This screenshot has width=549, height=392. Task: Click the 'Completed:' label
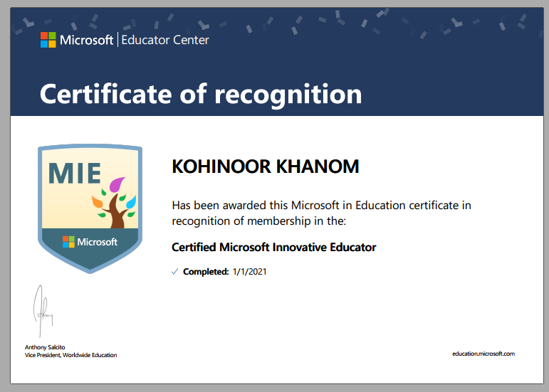pyautogui.click(x=206, y=272)
